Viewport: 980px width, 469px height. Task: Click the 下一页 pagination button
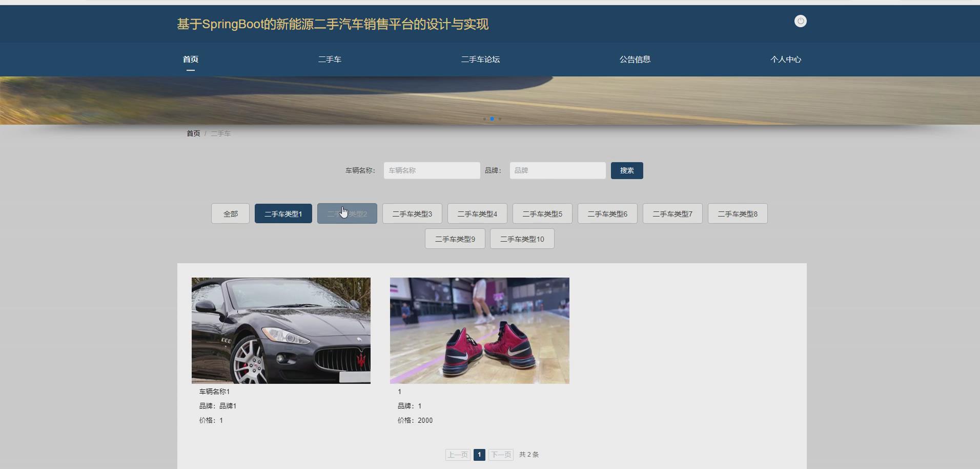tap(501, 455)
